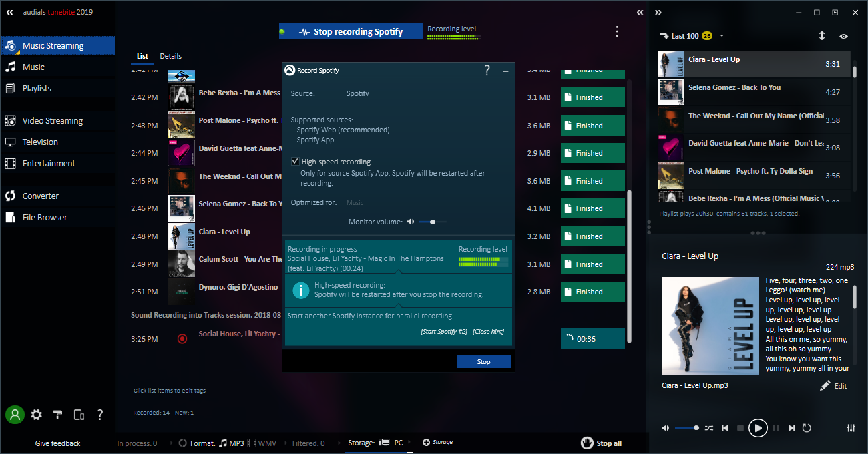Viewport: 868px width, 454px height.
Task: Click the Give feedback link
Action: tap(57, 443)
